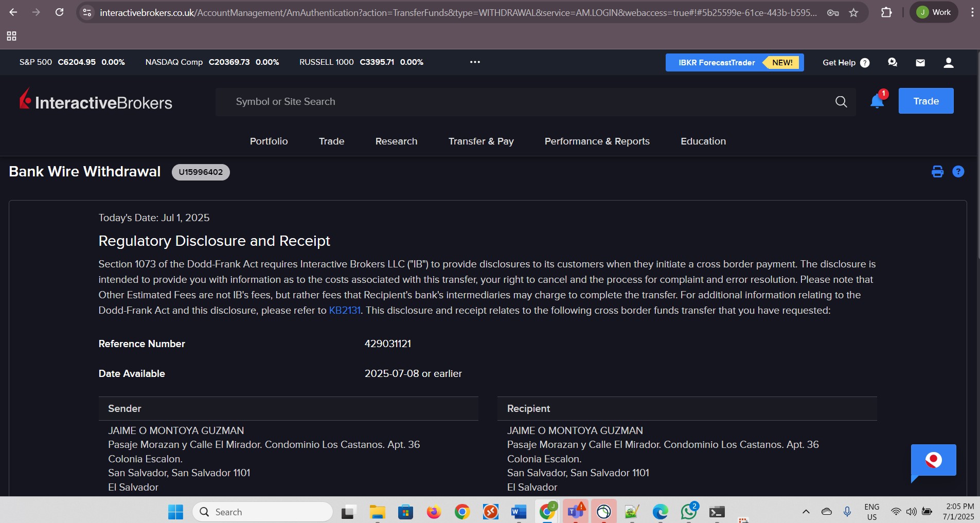Open the Transfer & Pay menu
Viewport: 980px width, 523px height.
pyautogui.click(x=481, y=141)
